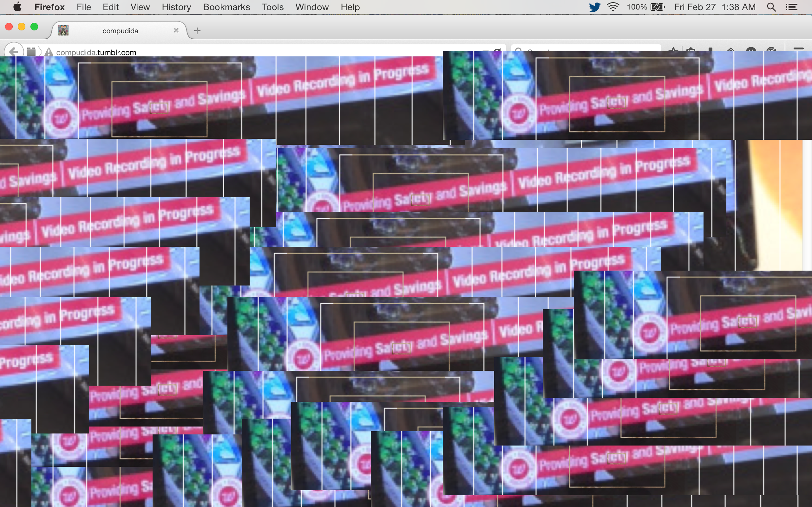The height and width of the screenshot is (507, 812).
Task: Open the History menu
Action: [176, 7]
